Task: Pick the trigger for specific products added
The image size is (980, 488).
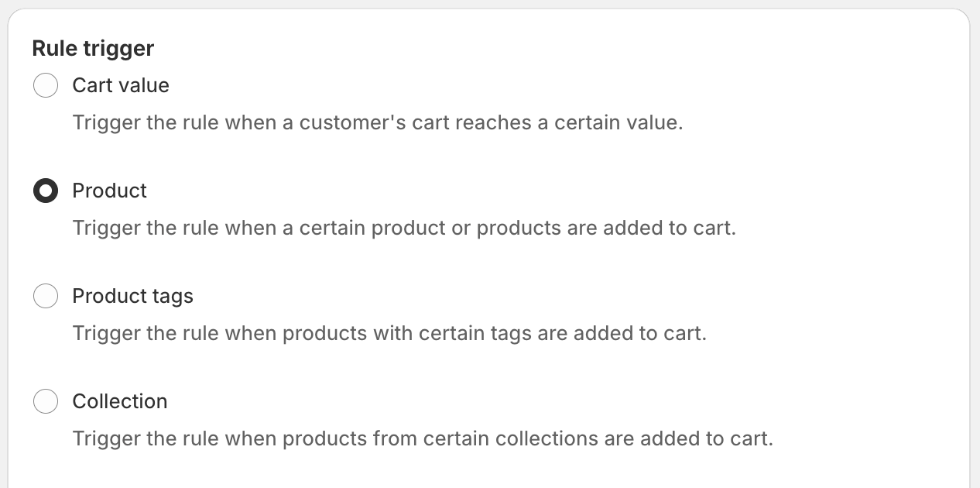Action: pos(46,191)
